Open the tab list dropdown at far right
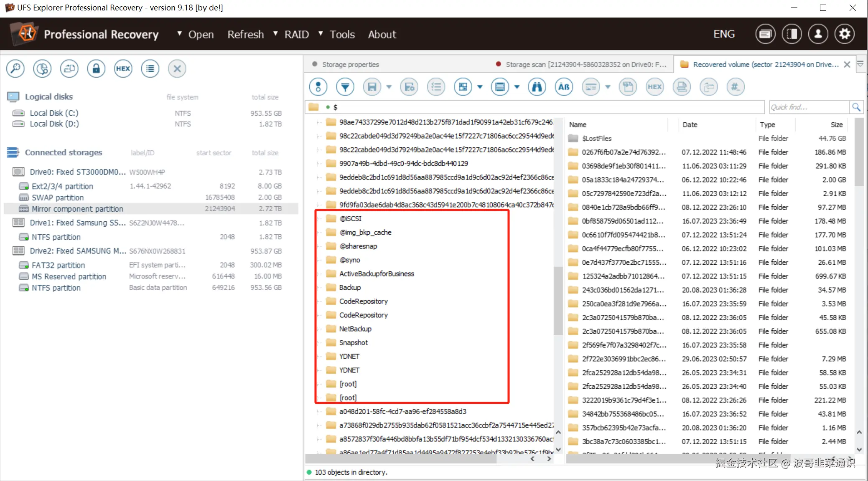 point(860,64)
